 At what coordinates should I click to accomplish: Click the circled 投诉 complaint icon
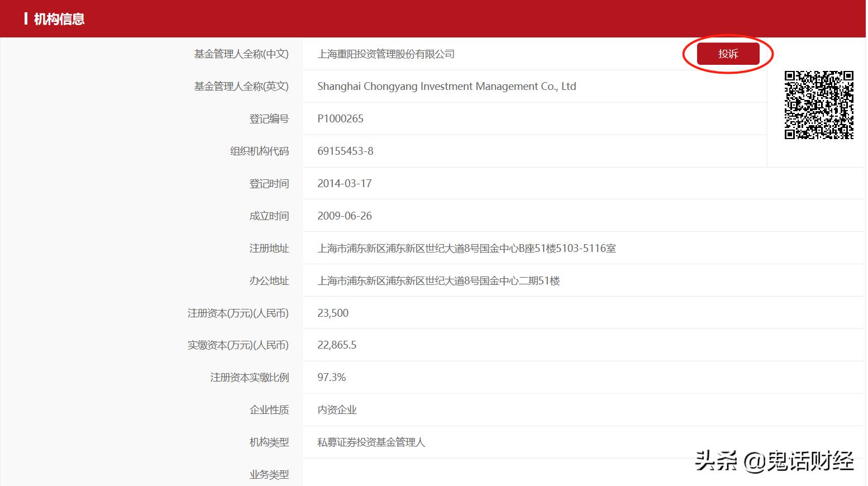[x=727, y=54]
